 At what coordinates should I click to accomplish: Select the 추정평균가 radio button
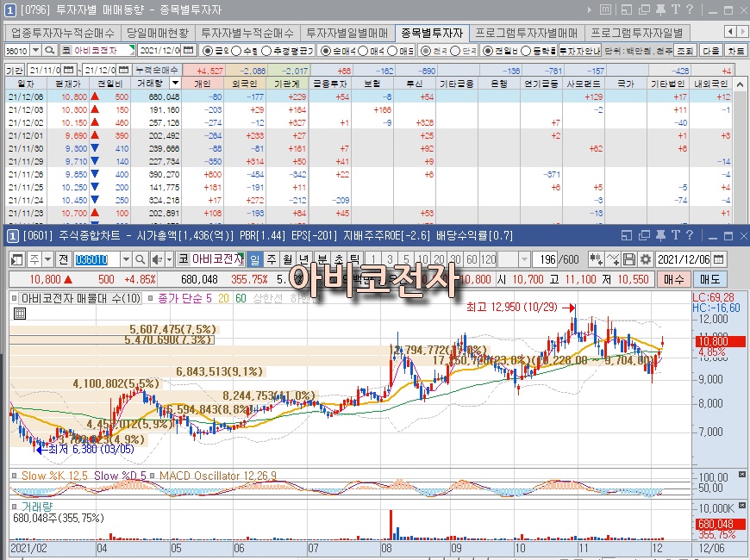(x=266, y=50)
